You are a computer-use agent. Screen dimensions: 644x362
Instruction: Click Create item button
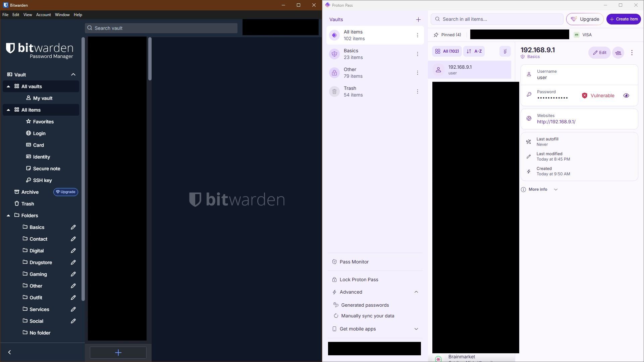(624, 19)
